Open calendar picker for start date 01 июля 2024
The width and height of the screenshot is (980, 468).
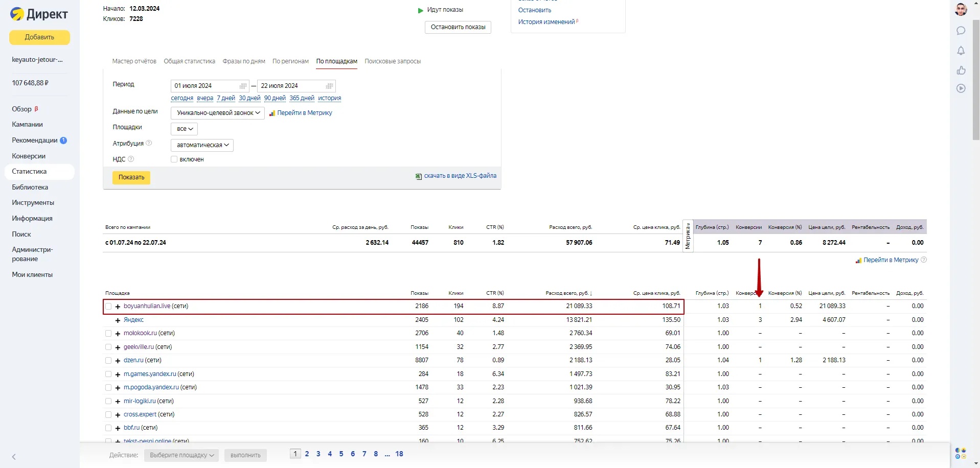click(x=243, y=86)
